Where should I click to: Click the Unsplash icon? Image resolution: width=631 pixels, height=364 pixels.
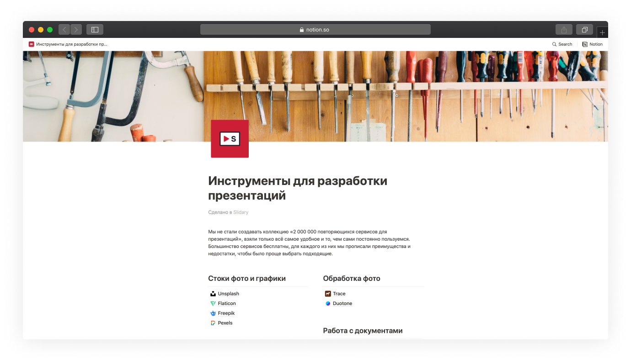(x=213, y=294)
